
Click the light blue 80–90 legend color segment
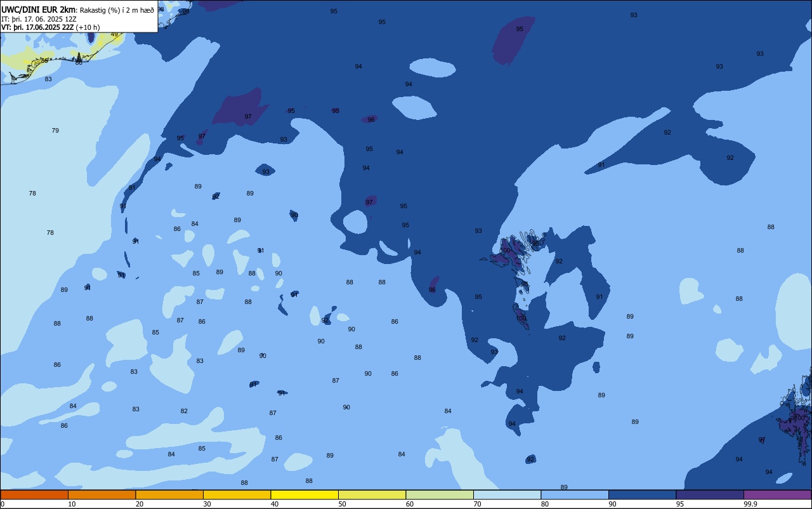pos(575,494)
